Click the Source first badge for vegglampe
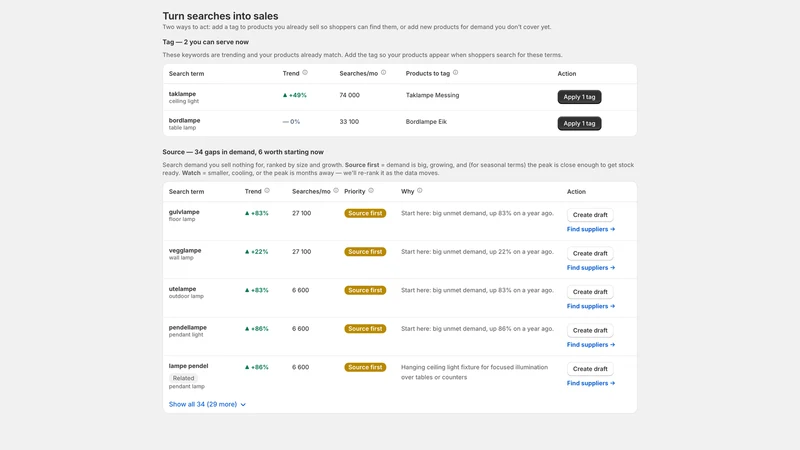 pyautogui.click(x=365, y=252)
